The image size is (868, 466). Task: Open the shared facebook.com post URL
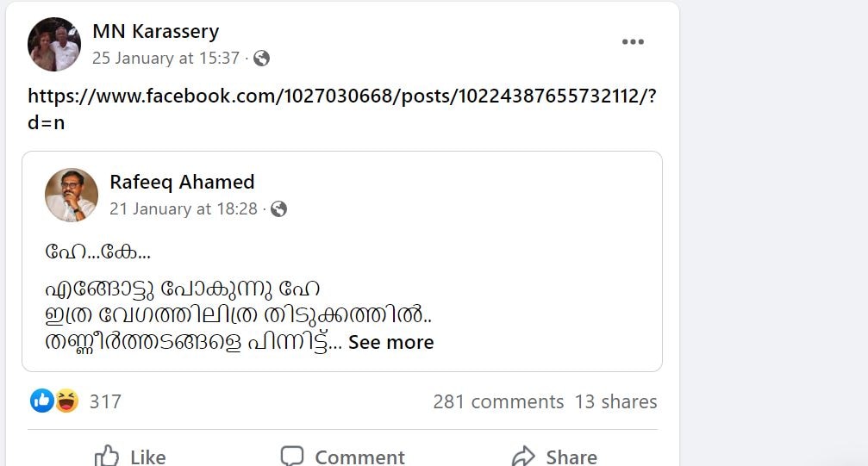(341, 96)
